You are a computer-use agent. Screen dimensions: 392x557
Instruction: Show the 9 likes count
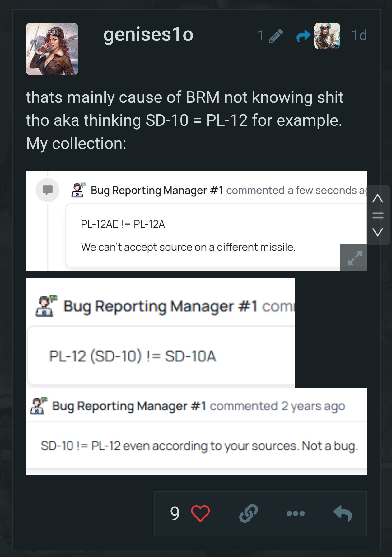click(175, 513)
